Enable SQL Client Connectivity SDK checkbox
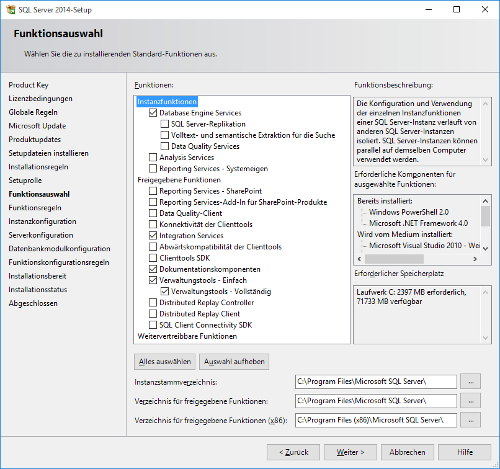Image resolution: width=500 pixels, height=469 pixels. [153, 325]
